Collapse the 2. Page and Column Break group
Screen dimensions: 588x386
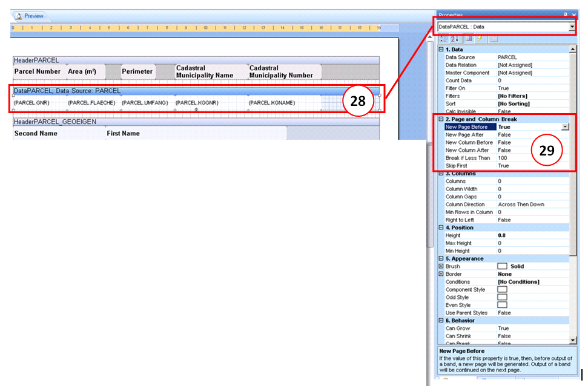[441, 119]
